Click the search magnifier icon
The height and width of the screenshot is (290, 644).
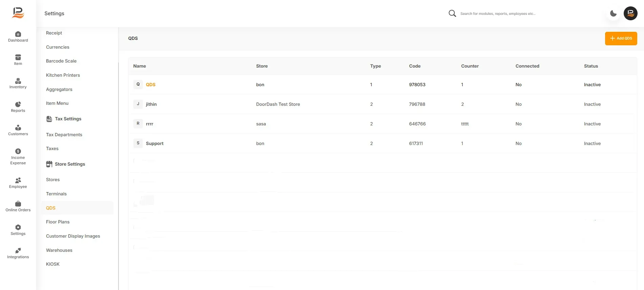pos(452,14)
